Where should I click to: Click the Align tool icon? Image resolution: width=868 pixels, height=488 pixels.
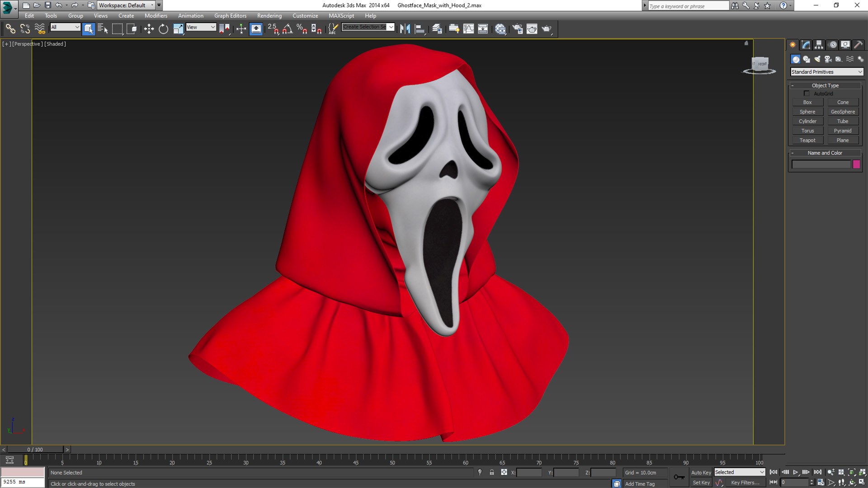420,29
